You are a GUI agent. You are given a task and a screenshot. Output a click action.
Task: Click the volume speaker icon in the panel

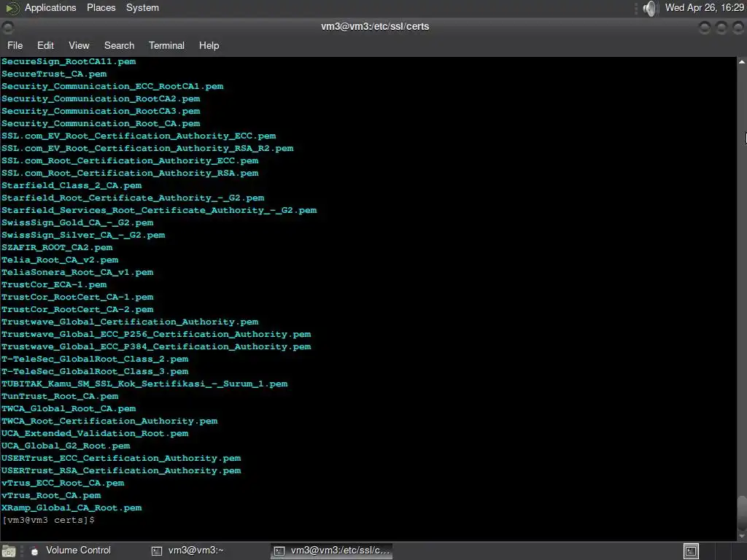649,8
